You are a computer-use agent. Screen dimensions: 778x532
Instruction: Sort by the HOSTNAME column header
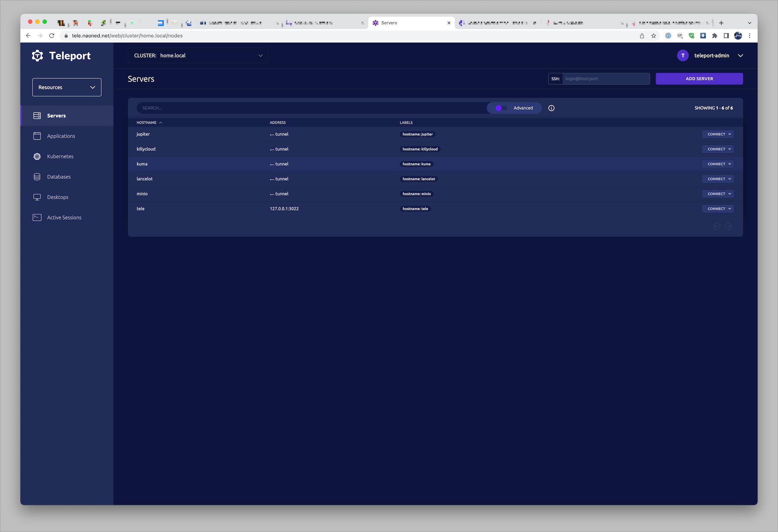(x=147, y=123)
